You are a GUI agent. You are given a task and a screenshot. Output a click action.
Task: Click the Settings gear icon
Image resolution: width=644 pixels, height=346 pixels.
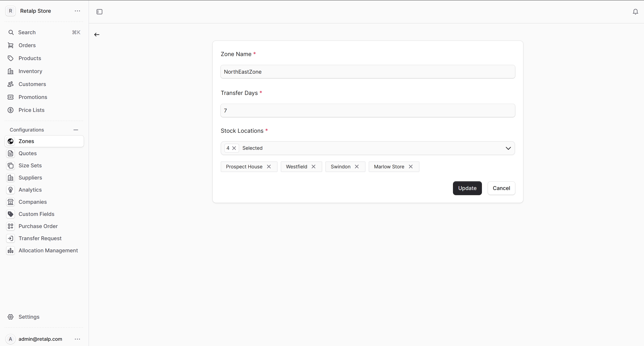point(11,317)
